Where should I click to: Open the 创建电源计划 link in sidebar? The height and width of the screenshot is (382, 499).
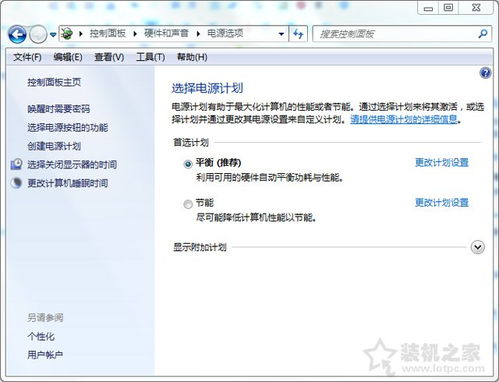tap(54, 146)
